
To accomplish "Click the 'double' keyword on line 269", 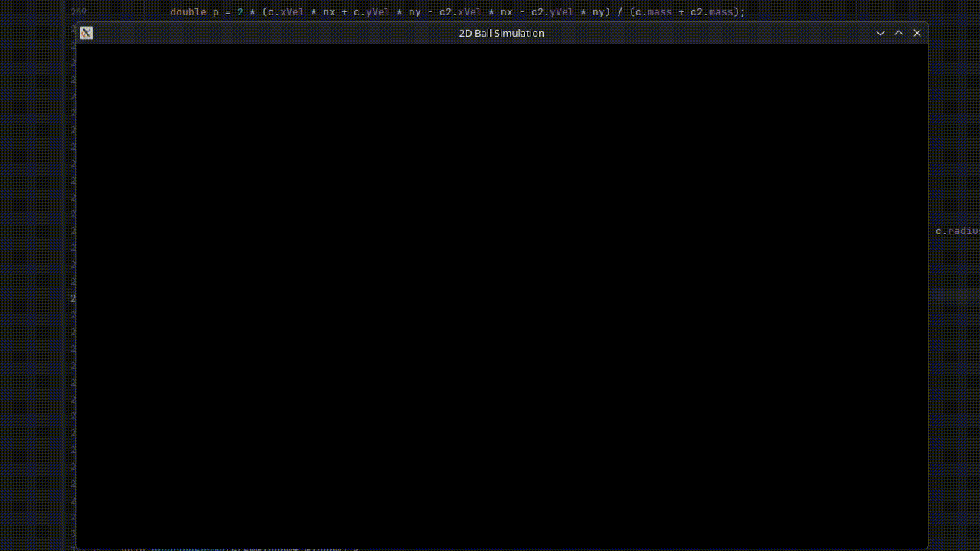I will (188, 12).
